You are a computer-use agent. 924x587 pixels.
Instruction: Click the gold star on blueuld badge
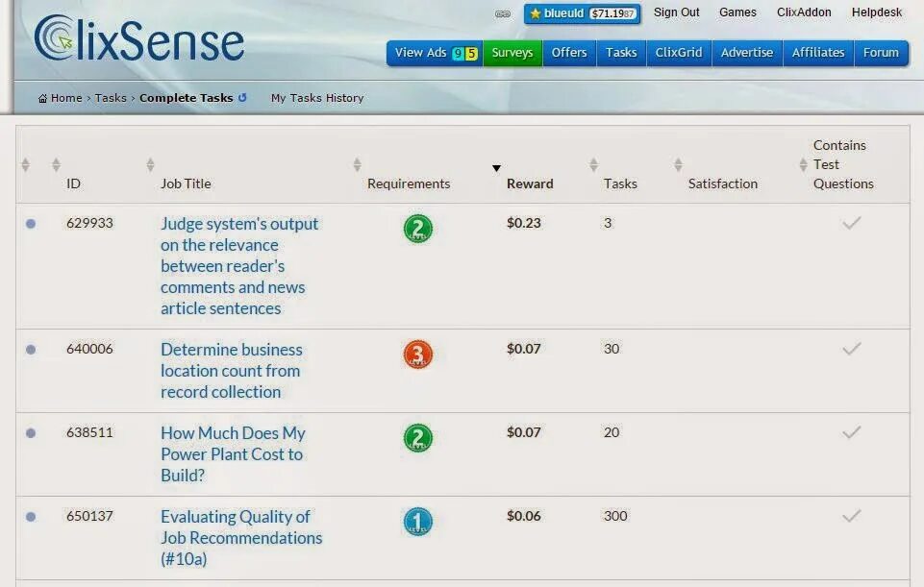(x=535, y=13)
